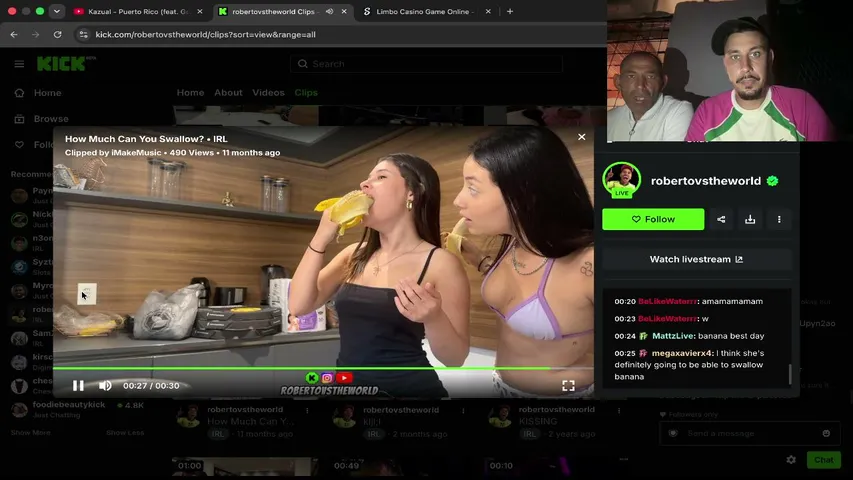Open chat settings gear icon
This screenshot has height=480, width=853.
[x=791, y=460]
